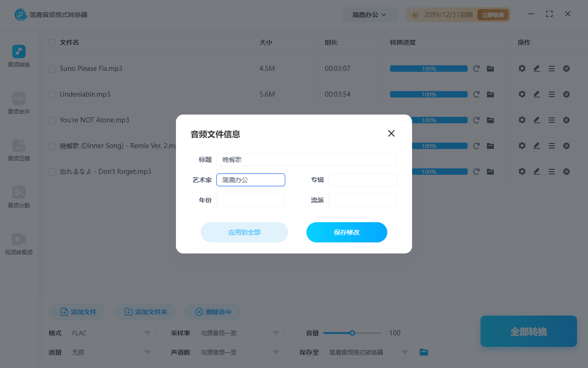Open the 音频合并 (audio merge) panel
Viewport: 588px width, 368px height.
[x=18, y=103]
